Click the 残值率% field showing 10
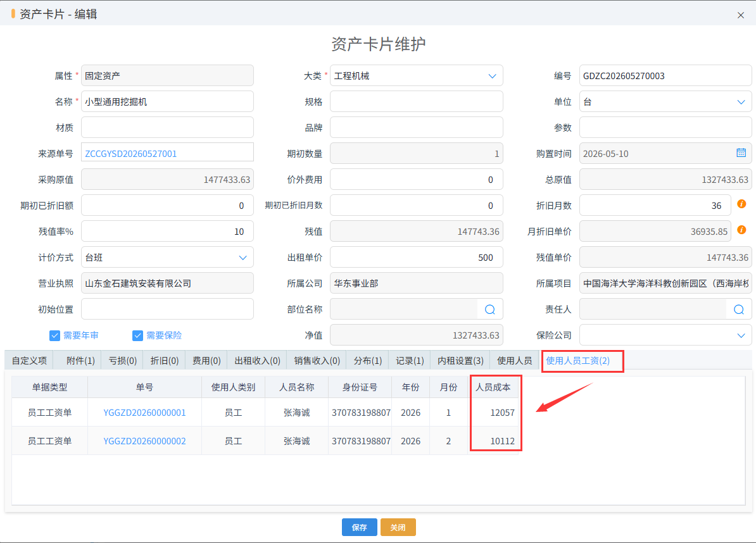The image size is (756, 543). pos(167,232)
